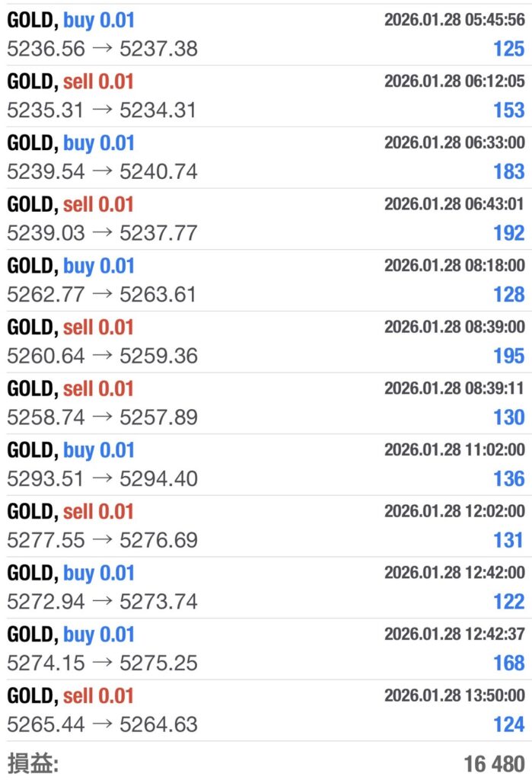Tap the 168 profit value
The image size is (532, 780).
tap(508, 663)
